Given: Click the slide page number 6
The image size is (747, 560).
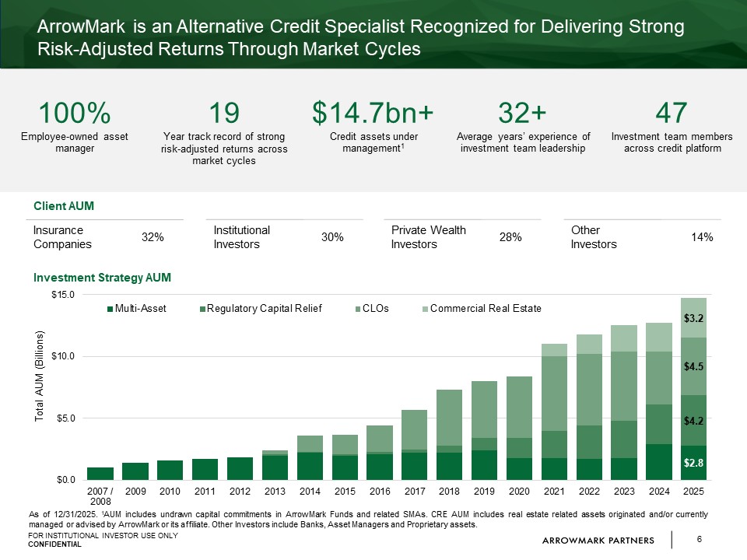Looking at the screenshot, I should point(700,540).
